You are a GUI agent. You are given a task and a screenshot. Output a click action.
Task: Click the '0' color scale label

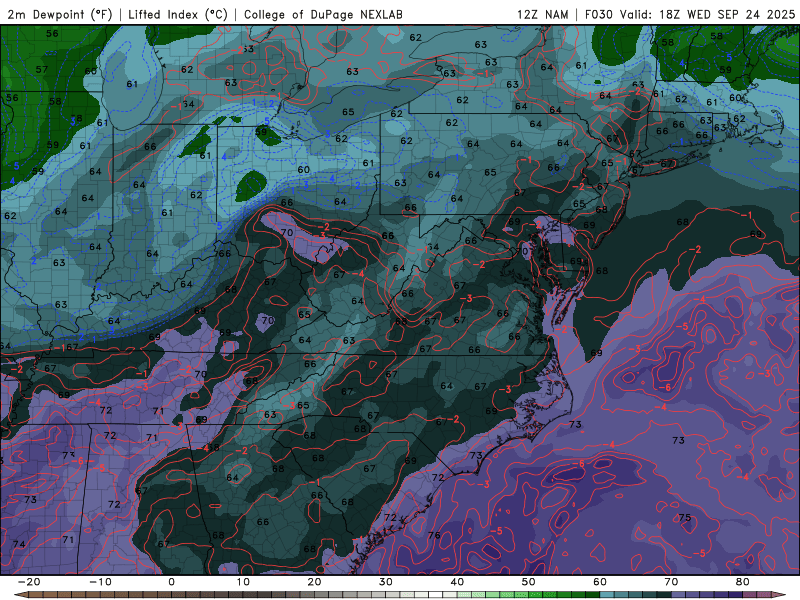[171, 582]
